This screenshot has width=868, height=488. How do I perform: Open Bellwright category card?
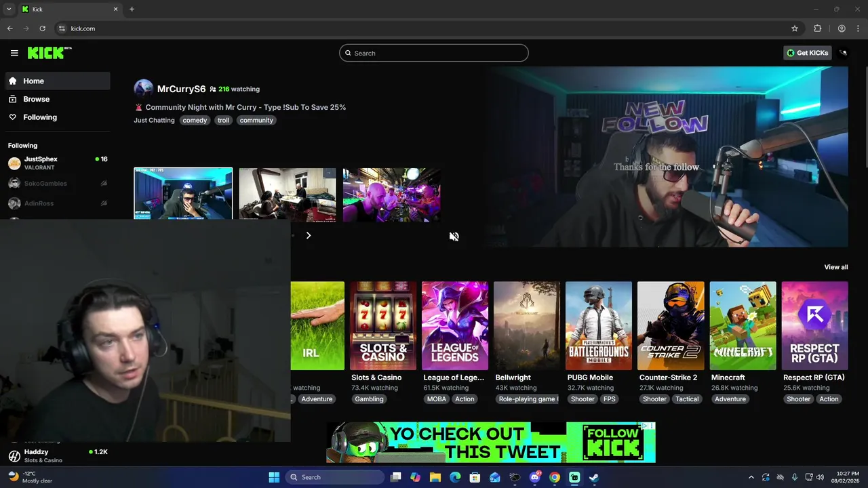[527, 326]
